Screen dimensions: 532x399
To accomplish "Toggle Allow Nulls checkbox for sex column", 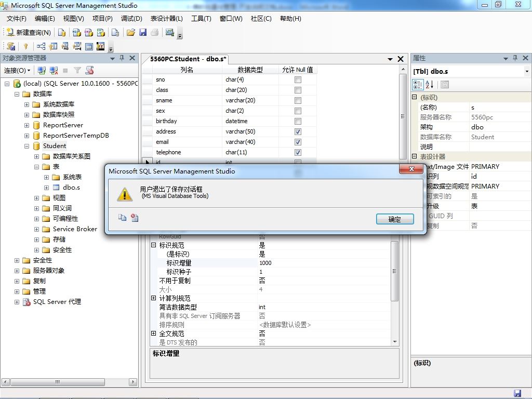I will pyautogui.click(x=298, y=111).
